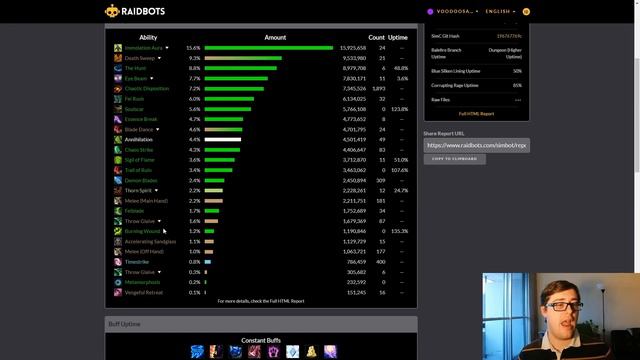Click the Demon Blades icon

coord(118,180)
